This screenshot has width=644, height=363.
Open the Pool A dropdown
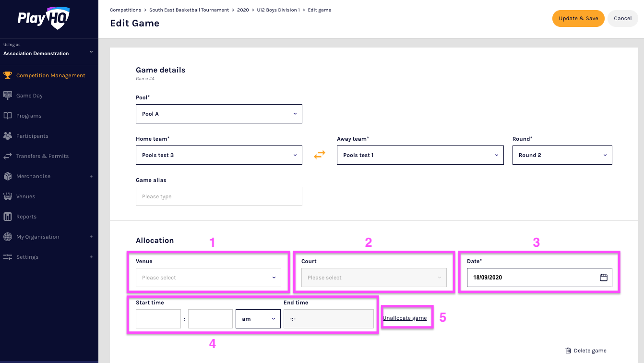[x=219, y=114]
